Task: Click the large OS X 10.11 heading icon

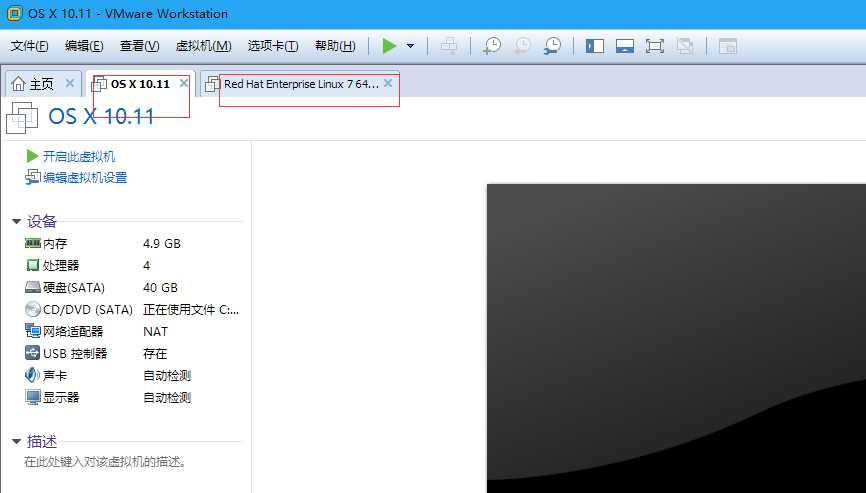Action: pos(22,118)
